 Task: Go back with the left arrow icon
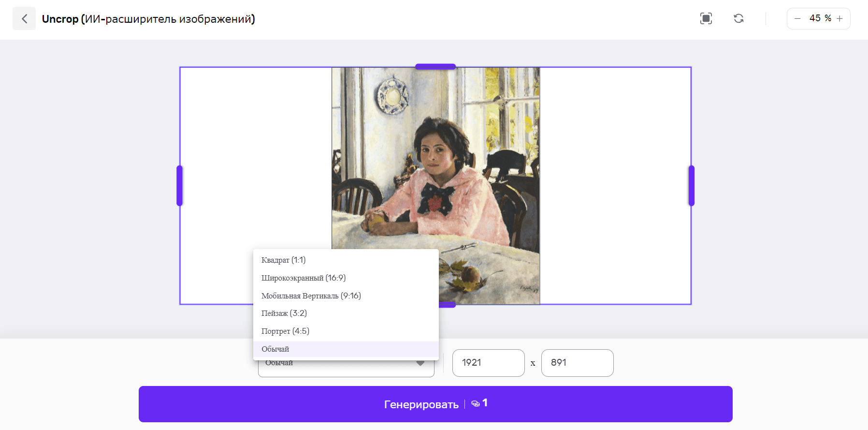24,19
